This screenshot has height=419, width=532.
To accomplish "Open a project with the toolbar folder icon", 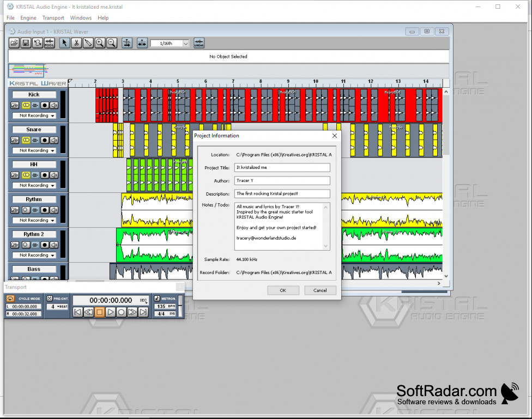I will pos(14,43).
